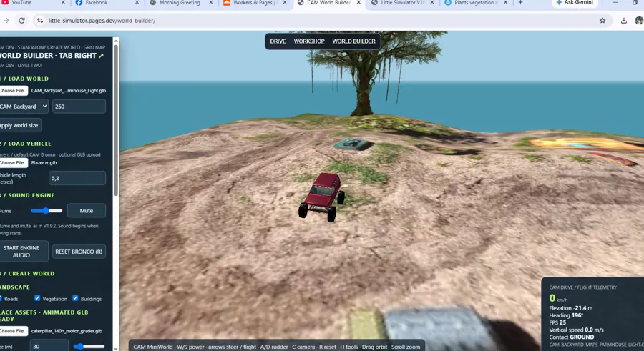
Task: Click the red Bronco truck in the world
Action: coord(322,197)
